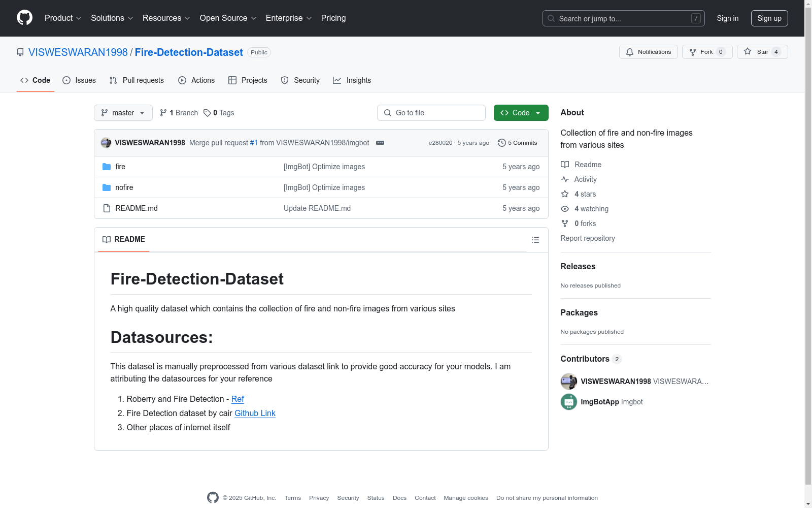Click the Sign up button
The image size is (812, 508).
769,18
